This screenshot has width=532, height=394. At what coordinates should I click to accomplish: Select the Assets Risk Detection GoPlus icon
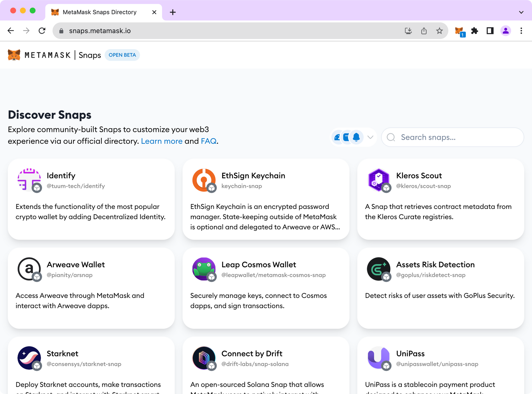click(378, 269)
